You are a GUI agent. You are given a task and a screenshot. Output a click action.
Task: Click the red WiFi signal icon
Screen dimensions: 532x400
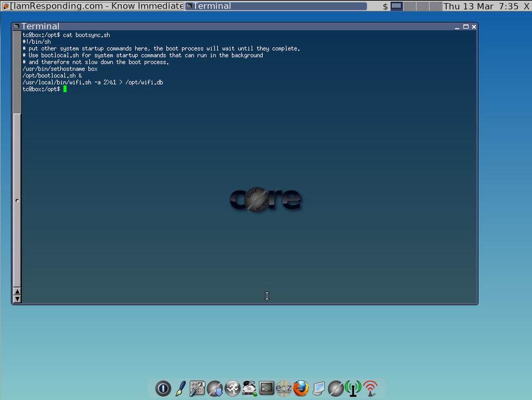coord(370,388)
